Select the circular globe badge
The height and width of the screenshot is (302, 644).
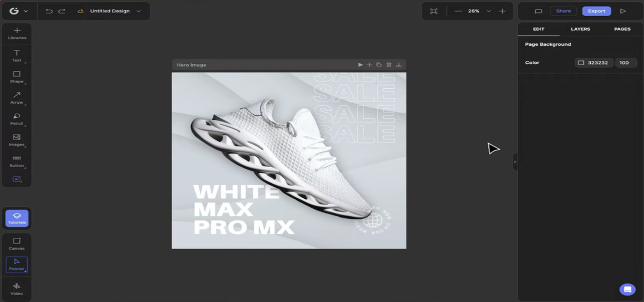373,220
